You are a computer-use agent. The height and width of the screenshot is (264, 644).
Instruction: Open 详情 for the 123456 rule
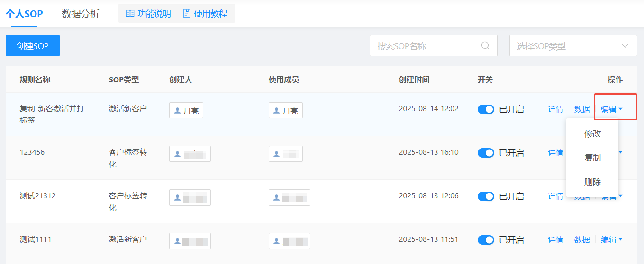click(555, 153)
